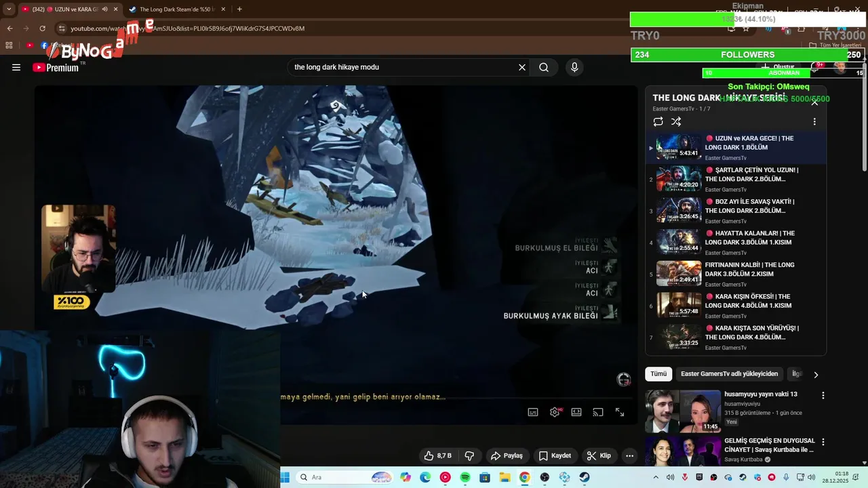Toggle playlist loop in the playlist panel

point(658,122)
